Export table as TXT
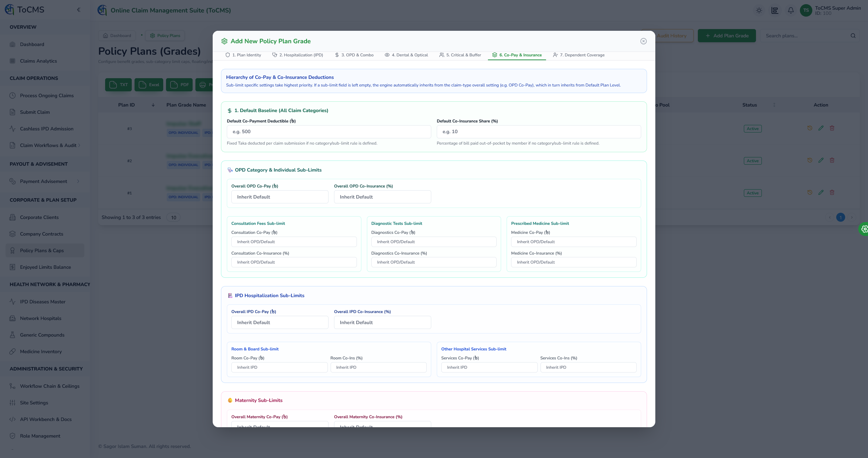 point(118,85)
